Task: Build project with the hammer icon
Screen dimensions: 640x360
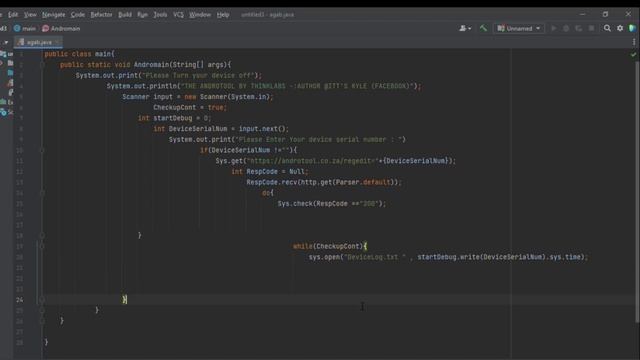Action: point(483,28)
